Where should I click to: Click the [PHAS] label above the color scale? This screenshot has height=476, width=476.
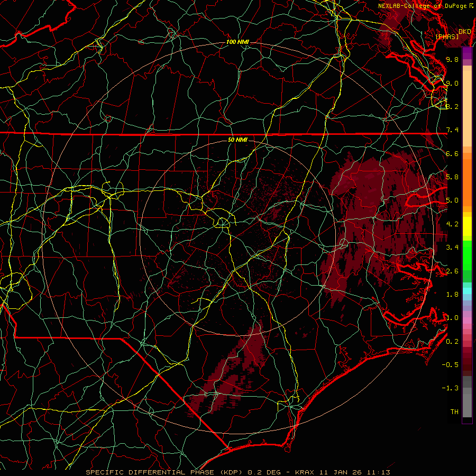click(x=447, y=37)
